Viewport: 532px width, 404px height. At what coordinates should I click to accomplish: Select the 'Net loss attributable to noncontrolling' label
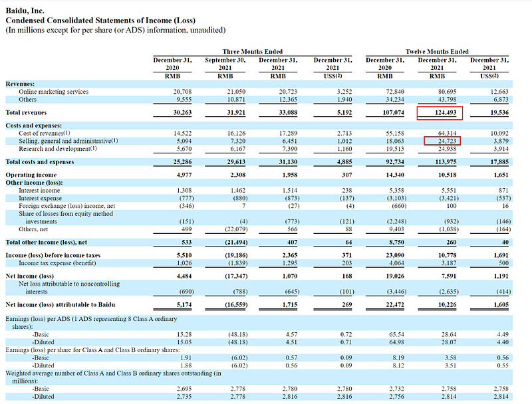pos(69,284)
